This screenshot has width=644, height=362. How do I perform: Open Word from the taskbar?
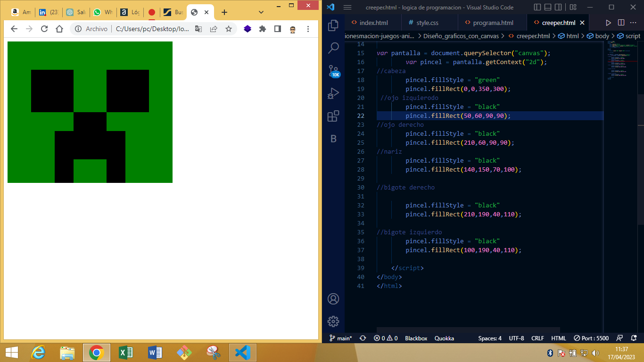pyautogui.click(x=155, y=352)
